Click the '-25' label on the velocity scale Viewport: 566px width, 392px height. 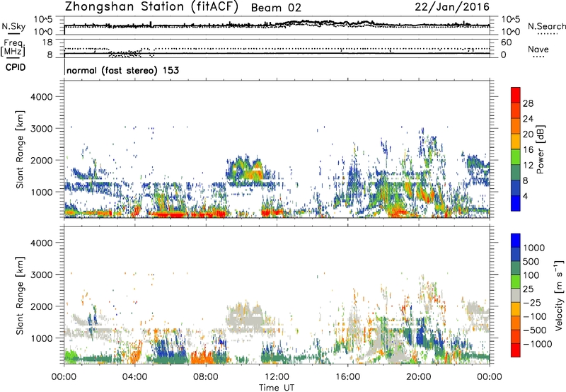point(532,303)
